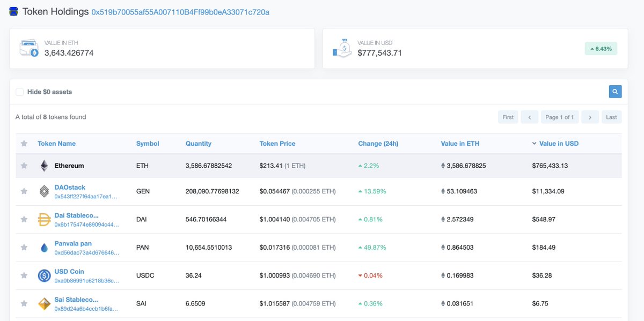Click the blue search icon button
Viewport: 644px width, 321px height.
coord(615,92)
